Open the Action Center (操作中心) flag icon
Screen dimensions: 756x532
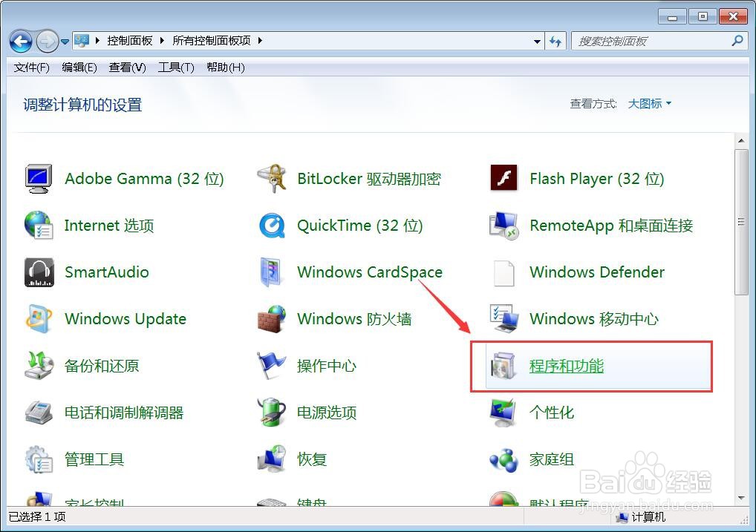(270, 366)
